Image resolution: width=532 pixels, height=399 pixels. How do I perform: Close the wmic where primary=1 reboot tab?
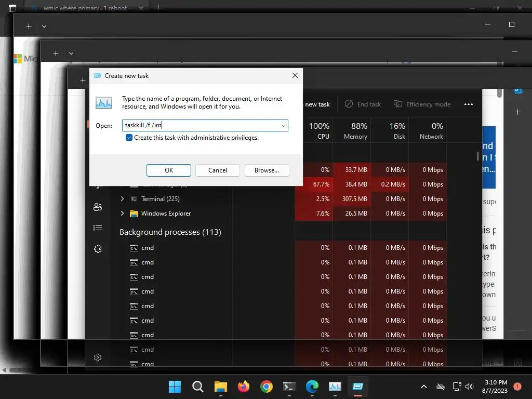tap(141, 8)
